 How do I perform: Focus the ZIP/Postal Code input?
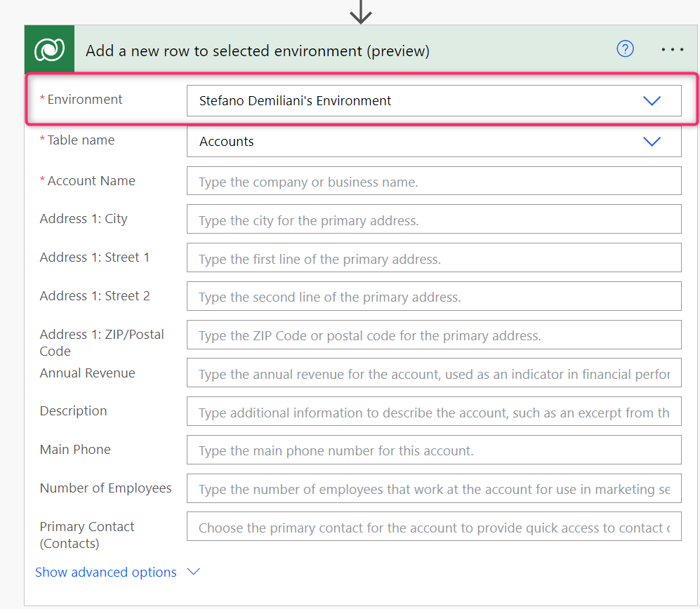coord(433,335)
